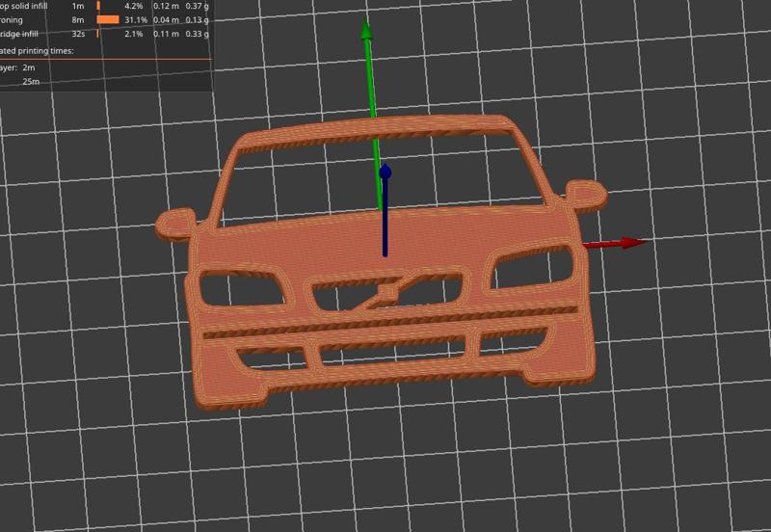The image size is (771, 532).
Task: Click the red X-axis arrow tip
Action: pyautogui.click(x=633, y=243)
